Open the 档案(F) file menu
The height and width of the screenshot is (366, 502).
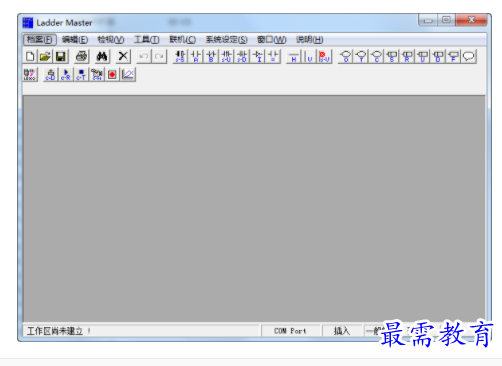pos(40,40)
